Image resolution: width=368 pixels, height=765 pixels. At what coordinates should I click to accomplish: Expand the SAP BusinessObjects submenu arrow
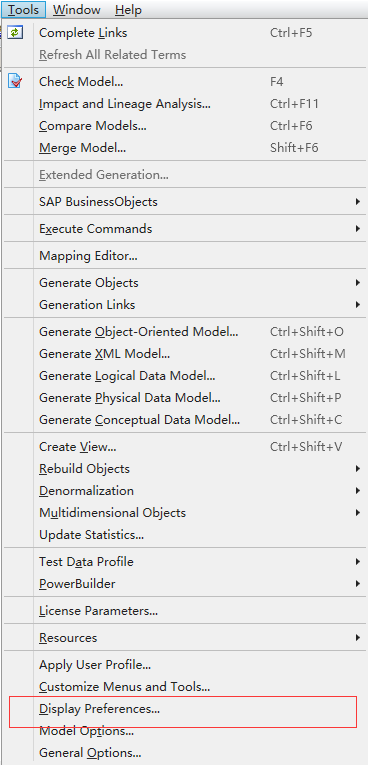pyautogui.click(x=358, y=201)
